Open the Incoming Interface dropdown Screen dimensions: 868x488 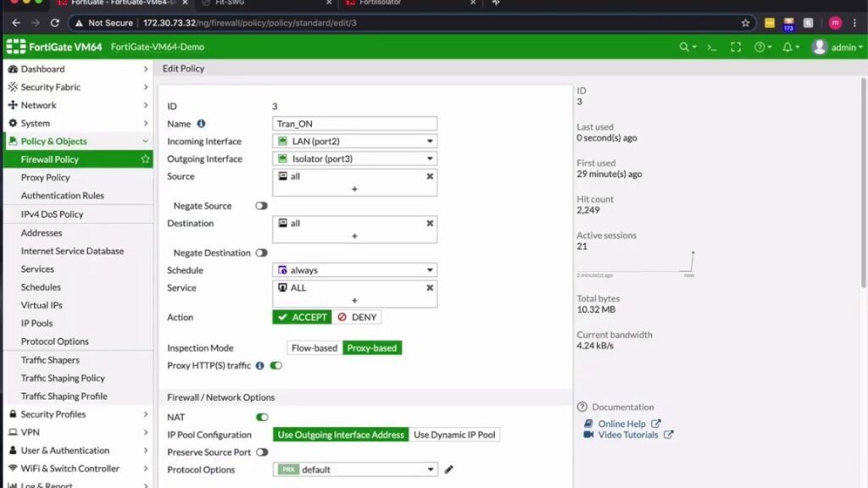coord(354,141)
